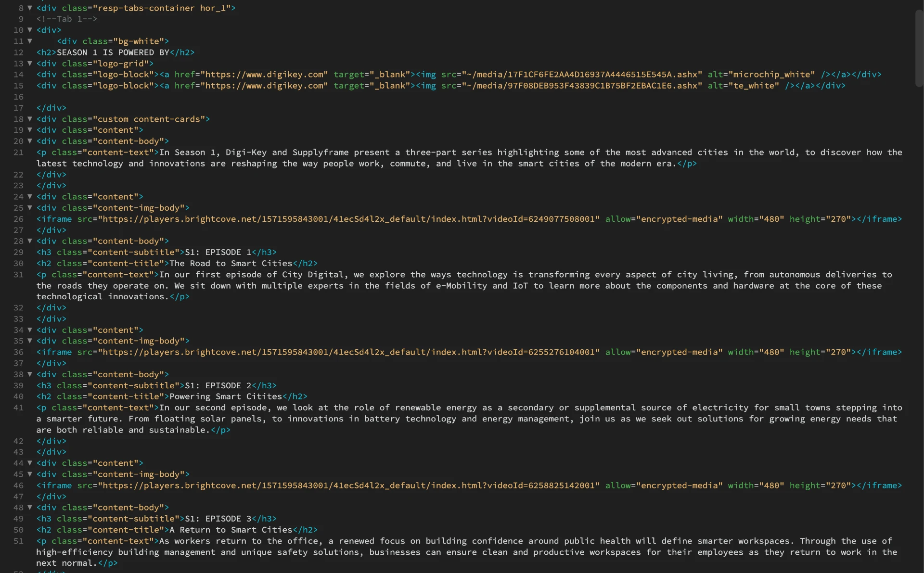The width and height of the screenshot is (924, 573).
Task: Click the brightcove URL with videoId=6258825142001
Action: (x=349, y=486)
